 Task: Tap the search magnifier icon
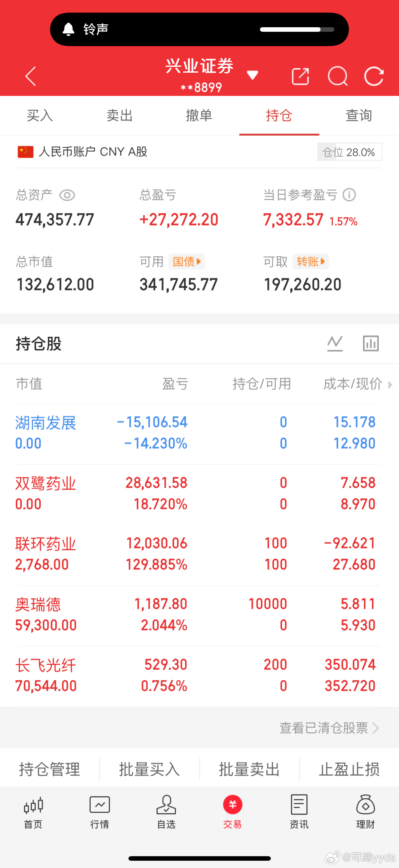click(x=337, y=76)
